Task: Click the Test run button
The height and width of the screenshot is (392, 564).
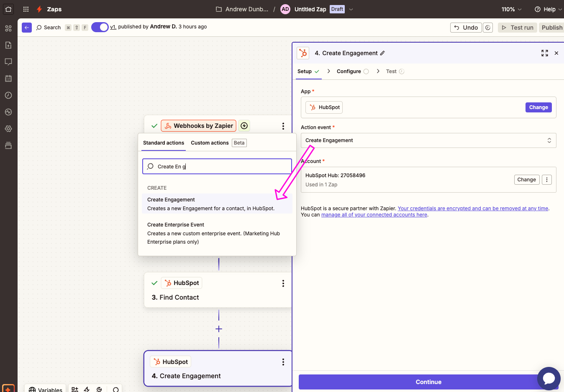Action: [x=518, y=28]
